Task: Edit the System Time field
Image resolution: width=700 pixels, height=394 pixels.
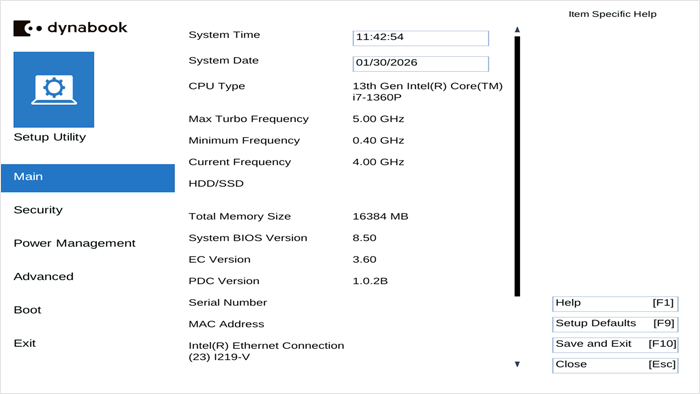Action: 421,38
